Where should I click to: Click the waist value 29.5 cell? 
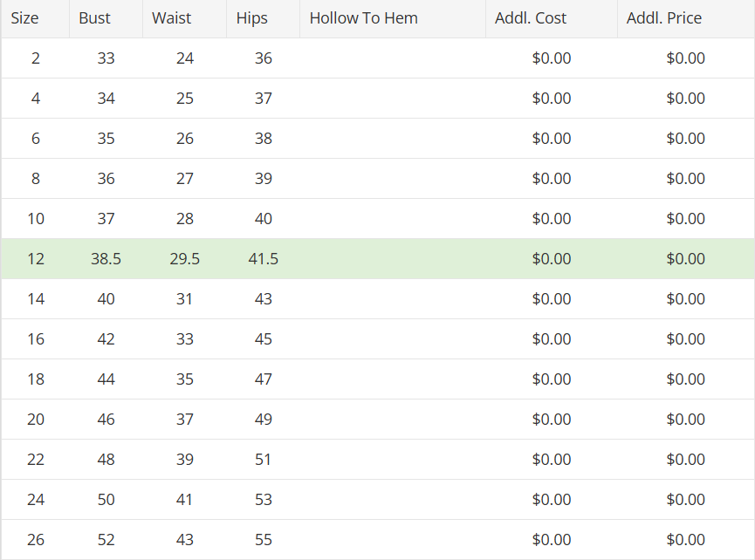pyautogui.click(x=184, y=259)
